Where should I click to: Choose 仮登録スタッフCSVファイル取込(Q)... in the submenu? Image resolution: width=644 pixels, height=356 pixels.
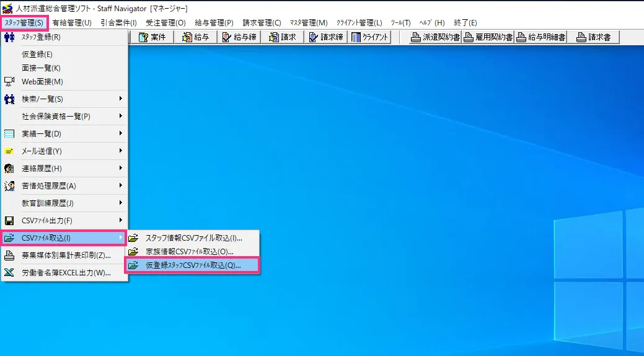pyautogui.click(x=192, y=265)
